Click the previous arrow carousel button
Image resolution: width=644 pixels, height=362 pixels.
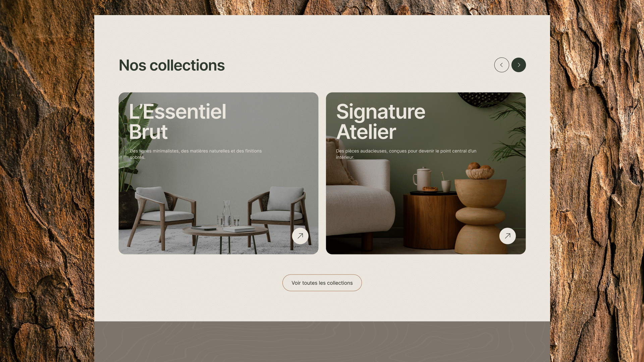(501, 65)
